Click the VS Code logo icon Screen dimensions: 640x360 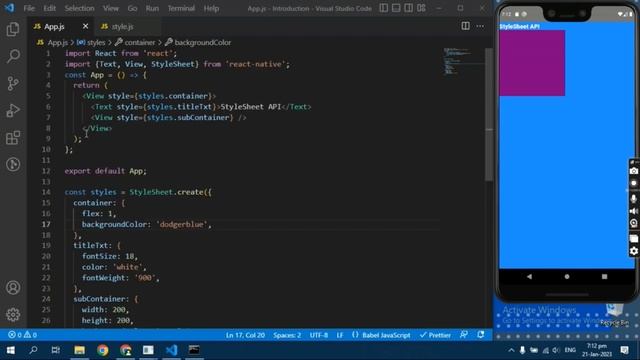tap(9, 8)
